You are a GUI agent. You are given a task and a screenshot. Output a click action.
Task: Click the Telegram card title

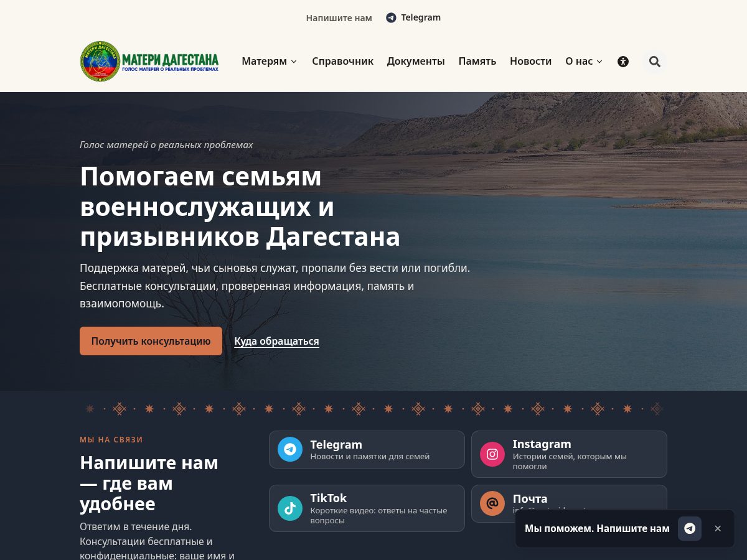[336, 444]
